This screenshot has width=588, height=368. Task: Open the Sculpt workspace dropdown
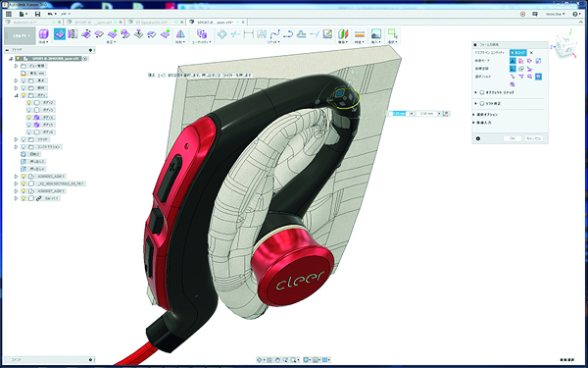pos(20,36)
